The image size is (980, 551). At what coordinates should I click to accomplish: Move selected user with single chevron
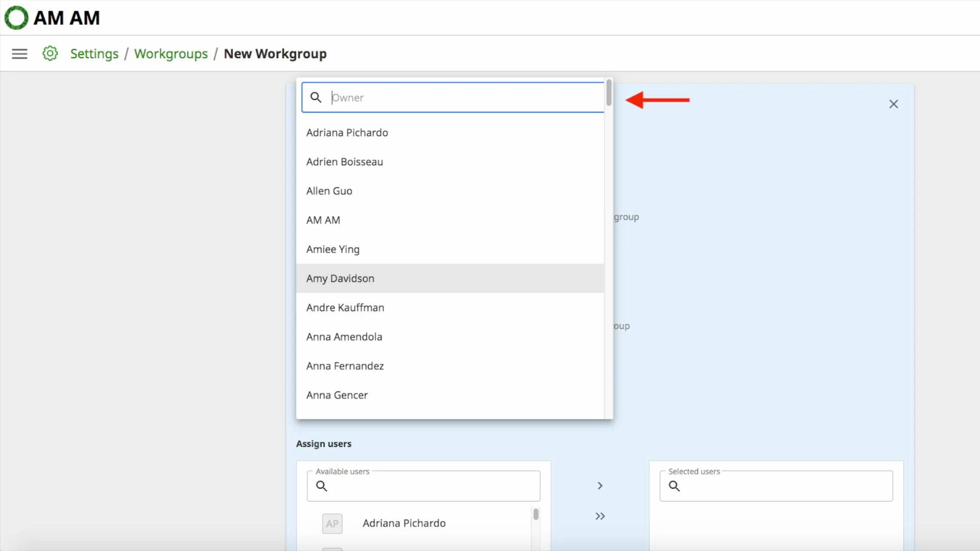(600, 486)
